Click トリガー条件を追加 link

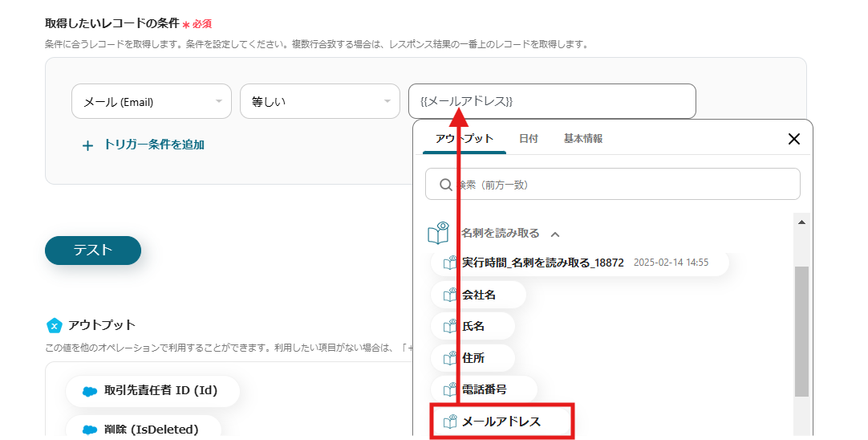(154, 145)
